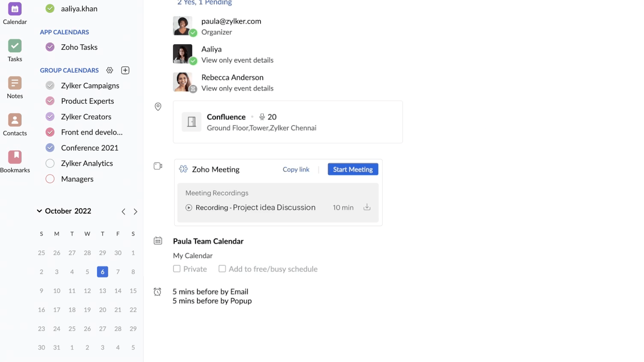This screenshot has height=362, width=644.
Task: Switch to the Calendar app
Action: tap(15, 9)
